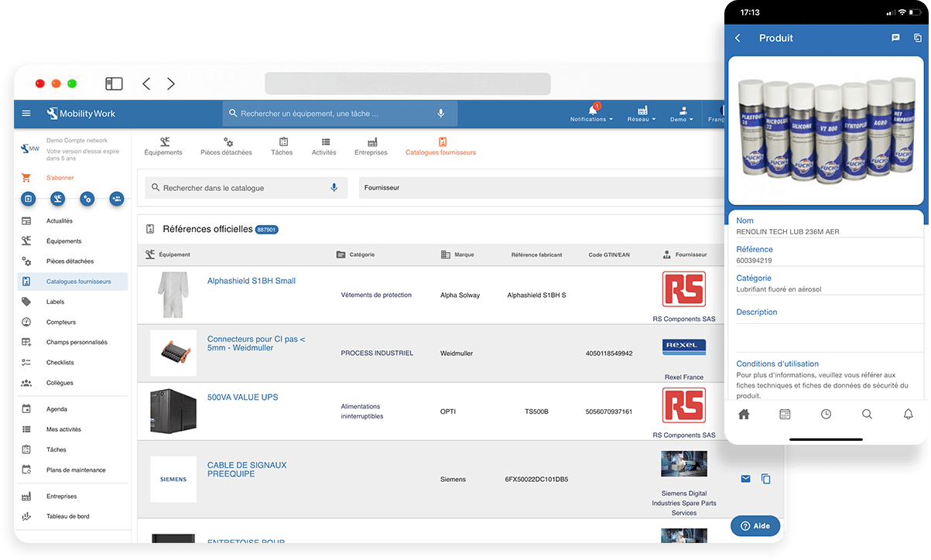Image resolution: width=931 pixels, height=560 pixels.
Task: Open the clock/history icon on the phone app
Action: tap(826, 414)
